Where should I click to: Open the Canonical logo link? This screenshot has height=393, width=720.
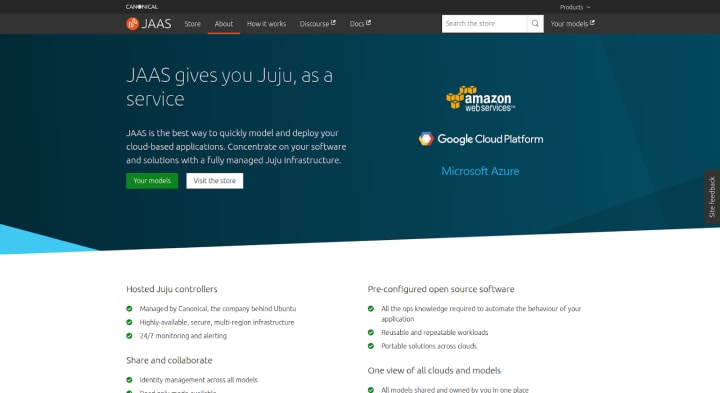[x=141, y=7]
